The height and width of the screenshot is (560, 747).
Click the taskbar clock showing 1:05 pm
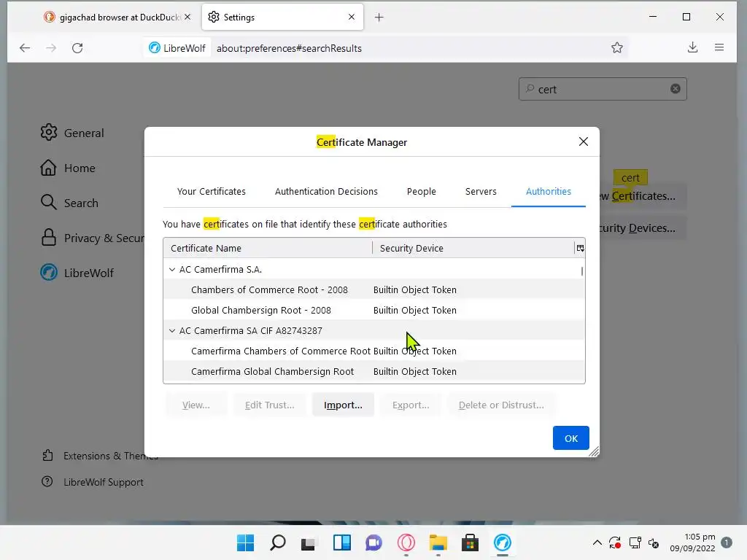(692, 542)
